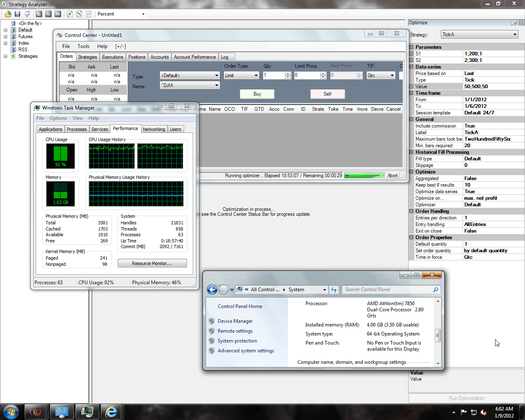Click the open folder icon in Strategy Analyzer toolbar

click(8, 14)
